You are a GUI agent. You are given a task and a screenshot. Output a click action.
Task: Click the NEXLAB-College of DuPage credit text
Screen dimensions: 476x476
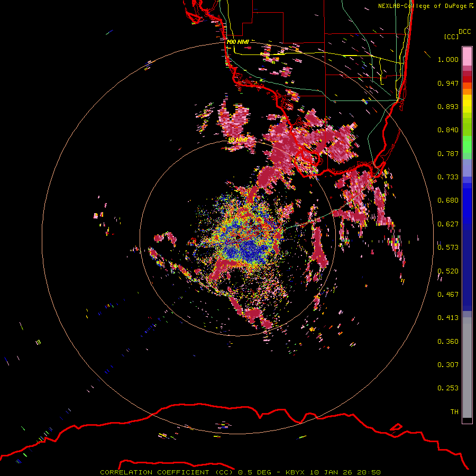coord(423,6)
